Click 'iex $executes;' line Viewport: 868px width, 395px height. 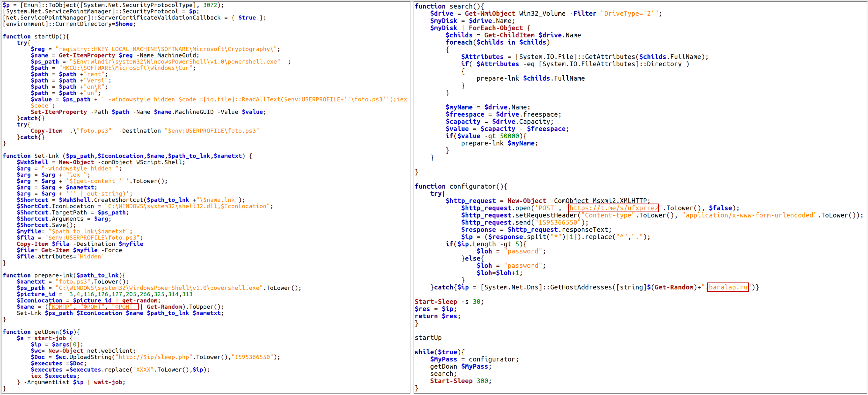(55, 376)
